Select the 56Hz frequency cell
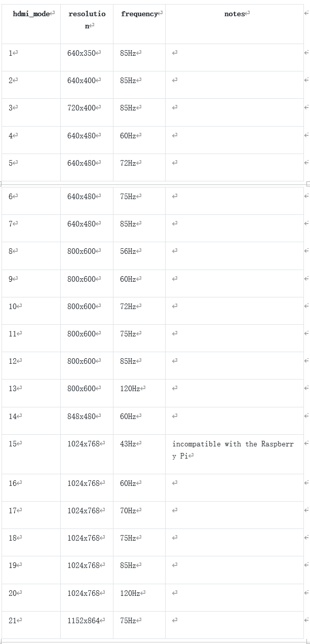 click(x=139, y=256)
